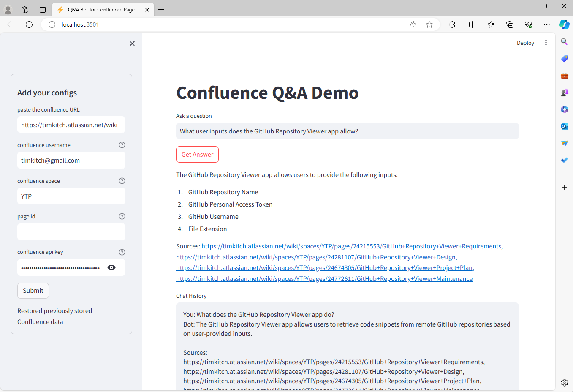Open Search from the Edge sidebar
The height and width of the screenshot is (392, 573).
point(565,41)
